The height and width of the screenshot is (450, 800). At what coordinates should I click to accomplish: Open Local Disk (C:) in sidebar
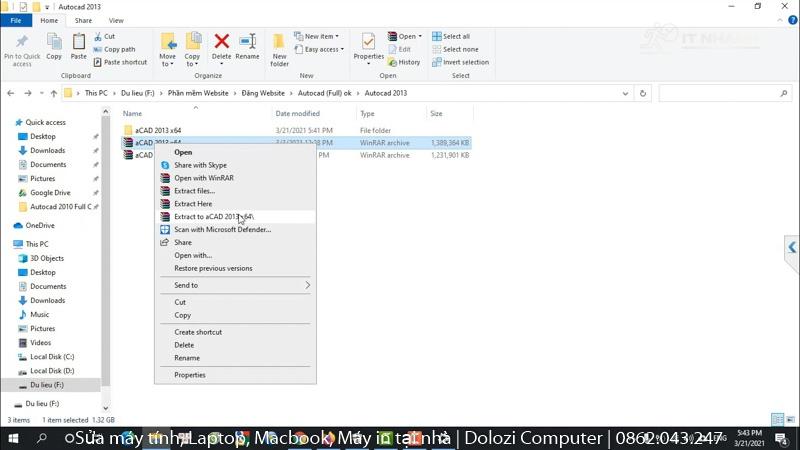[52, 357]
